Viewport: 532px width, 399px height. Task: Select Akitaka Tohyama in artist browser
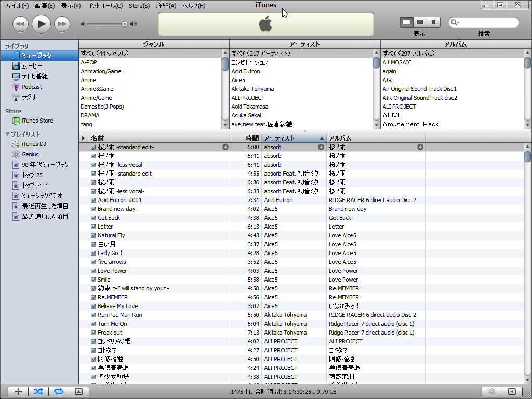click(x=301, y=89)
